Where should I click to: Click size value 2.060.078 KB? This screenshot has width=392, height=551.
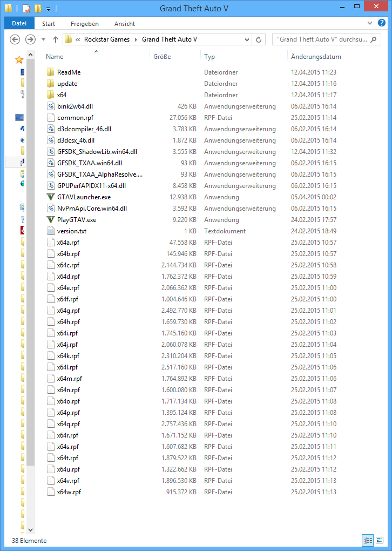point(179,345)
